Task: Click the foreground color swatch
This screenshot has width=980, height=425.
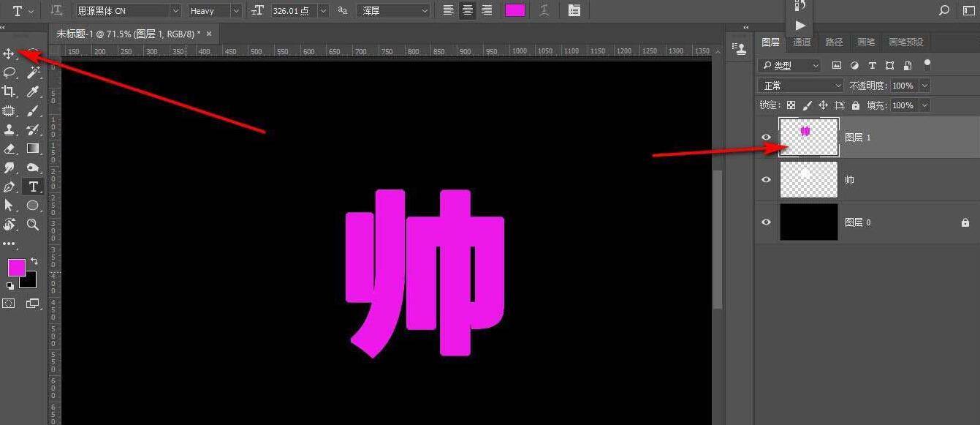Action: click(x=16, y=268)
